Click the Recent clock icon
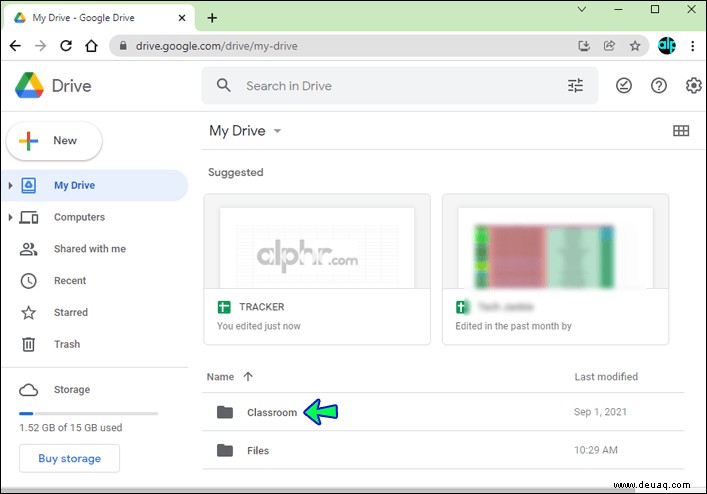 [x=28, y=280]
